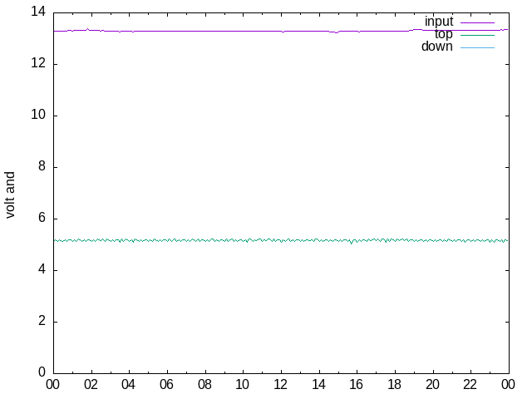Select the green line sample beside "top"
The height and width of the screenshot is (399, 532).
(x=477, y=35)
